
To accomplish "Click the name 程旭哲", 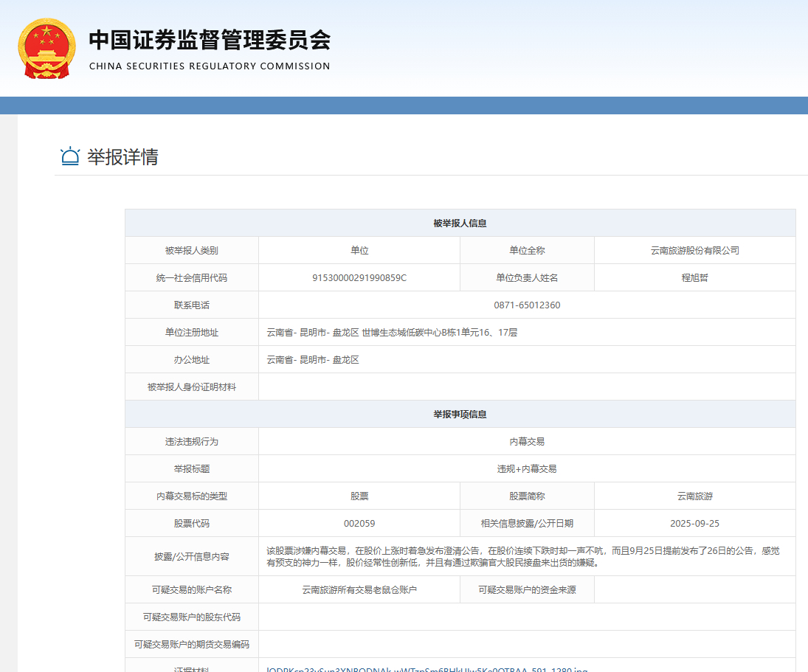I will [694, 277].
